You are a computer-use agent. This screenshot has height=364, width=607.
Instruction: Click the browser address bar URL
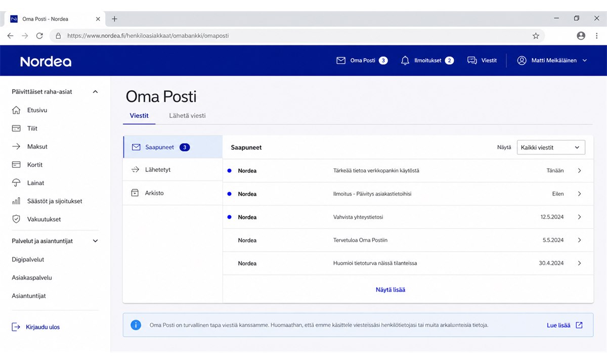point(148,36)
